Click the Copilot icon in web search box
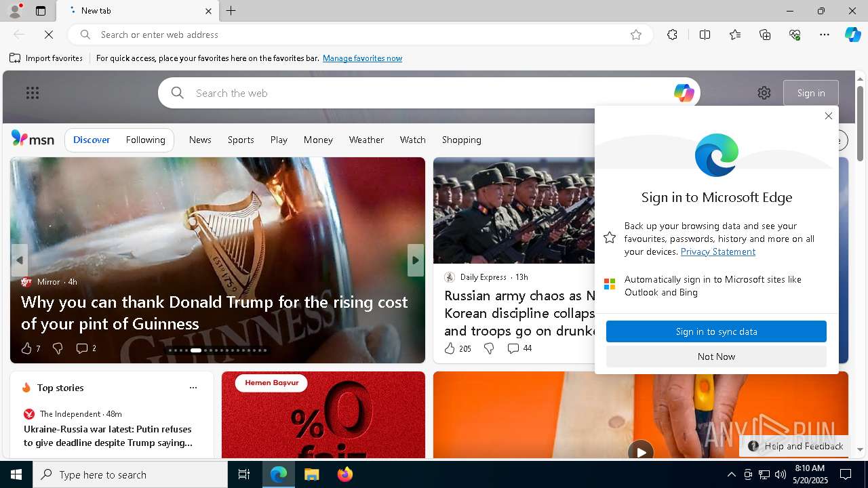 [x=684, y=93]
